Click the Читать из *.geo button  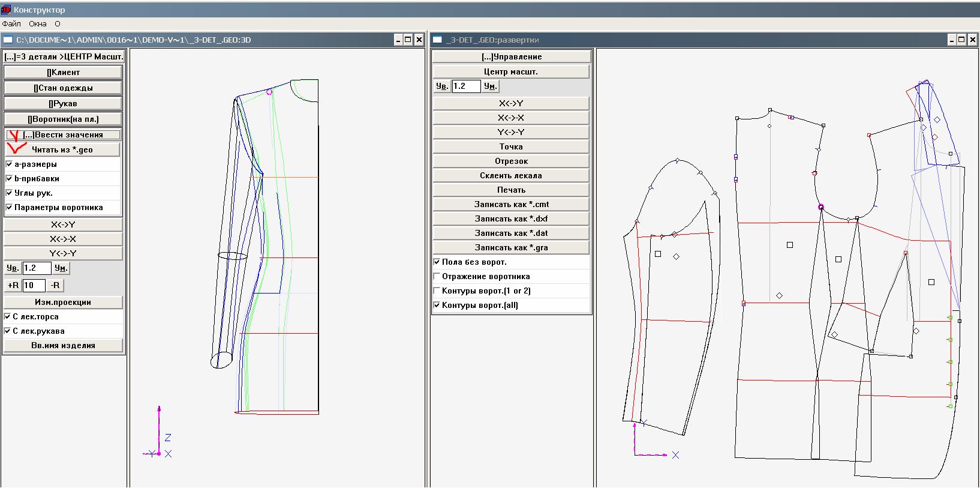(62, 149)
